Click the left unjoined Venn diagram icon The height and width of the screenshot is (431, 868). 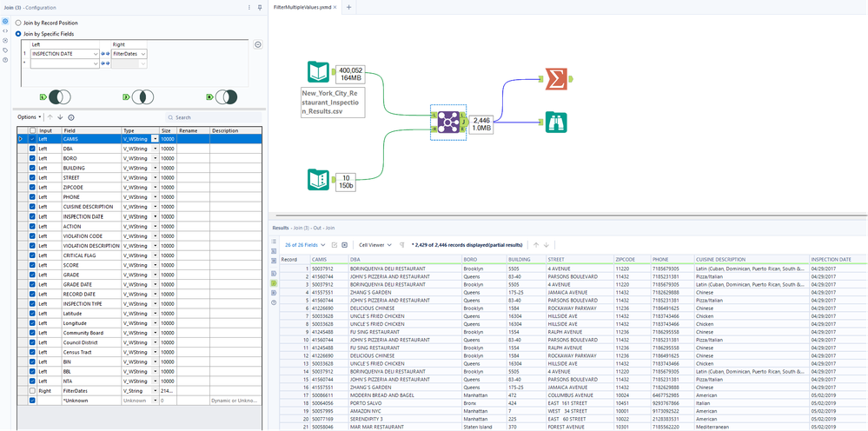click(x=61, y=96)
